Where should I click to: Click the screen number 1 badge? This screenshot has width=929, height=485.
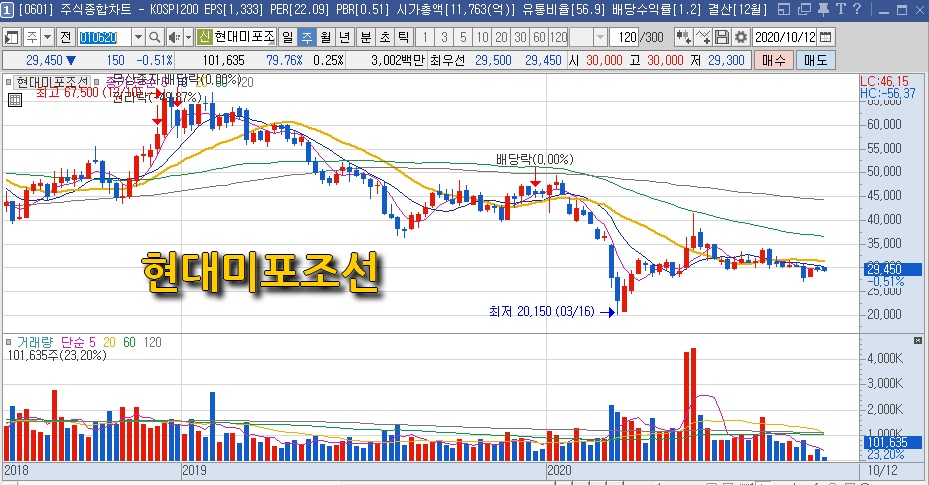click(x=7, y=9)
